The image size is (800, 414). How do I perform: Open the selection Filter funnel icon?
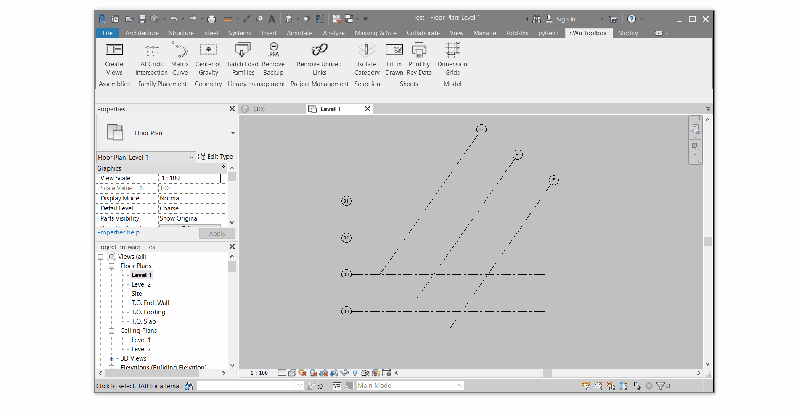[661, 386]
